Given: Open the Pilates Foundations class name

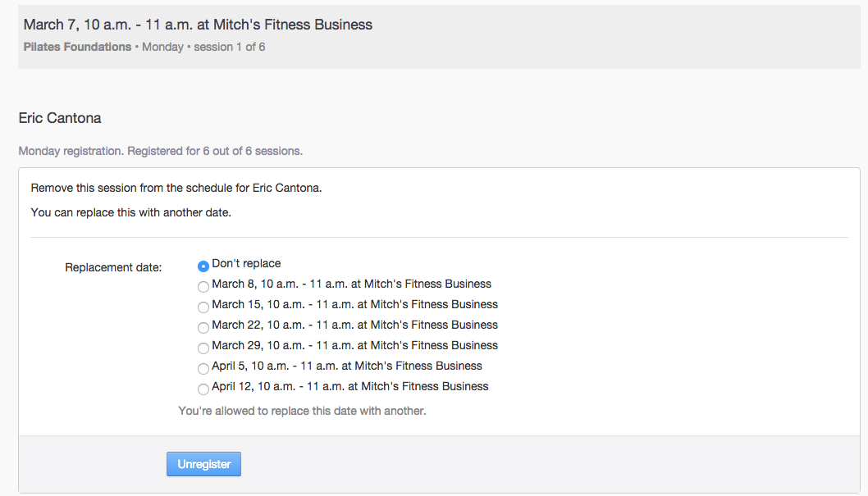Looking at the screenshot, I should point(77,47).
